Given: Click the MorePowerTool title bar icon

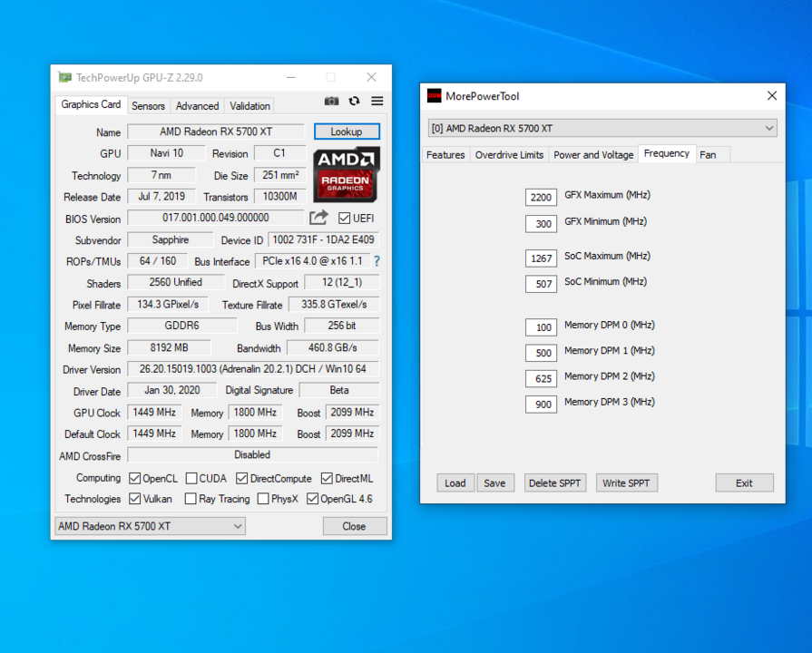Looking at the screenshot, I should 434,96.
